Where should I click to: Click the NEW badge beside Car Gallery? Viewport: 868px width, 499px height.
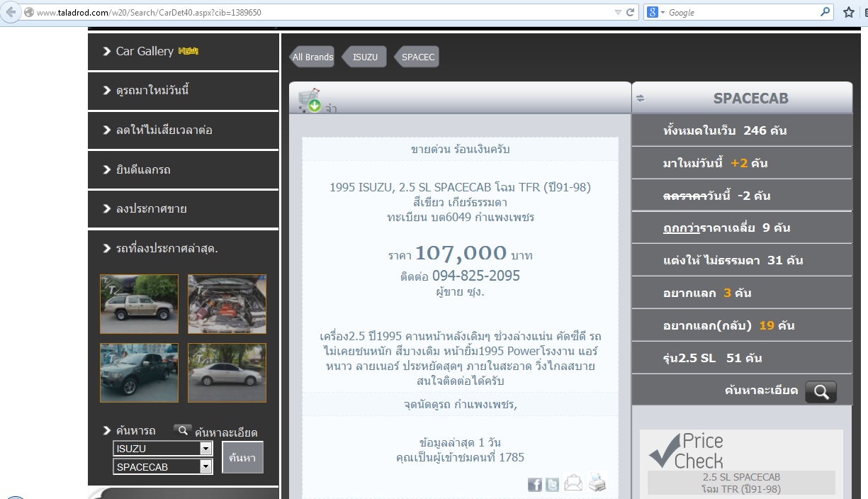(x=188, y=51)
